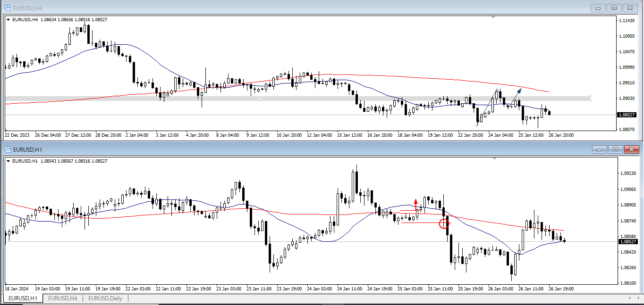Click the chart icon in EURUSD,H4 title bar
Screen dimensions: 644x305
tap(8, 8)
